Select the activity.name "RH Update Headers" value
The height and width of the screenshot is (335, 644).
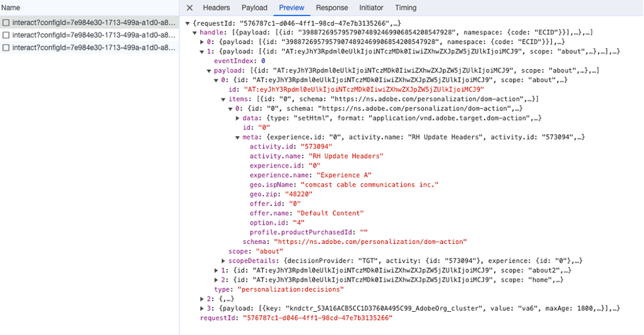coord(346,156)
